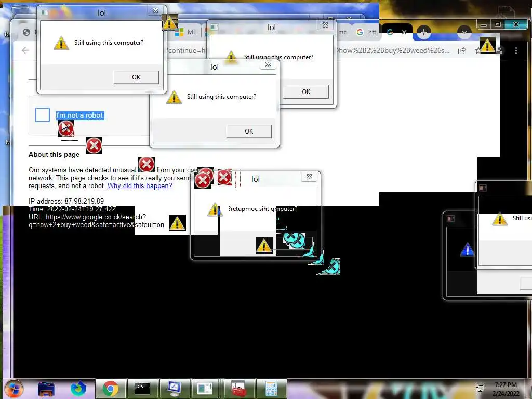Select the first tab with the globe icon
Viewport: 532px width, 399px height.
coord(26,32)
